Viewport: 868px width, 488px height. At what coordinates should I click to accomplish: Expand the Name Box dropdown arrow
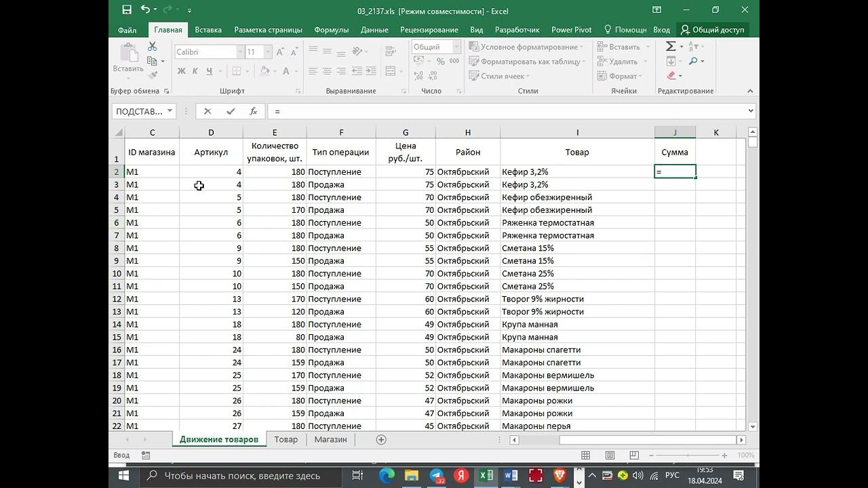(x=170, y=111)
